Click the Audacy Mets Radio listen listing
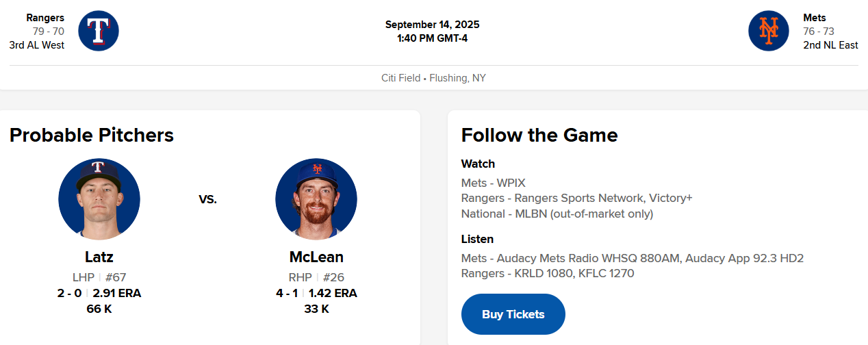This screenshot has height=345, width=868. (632, 258)
